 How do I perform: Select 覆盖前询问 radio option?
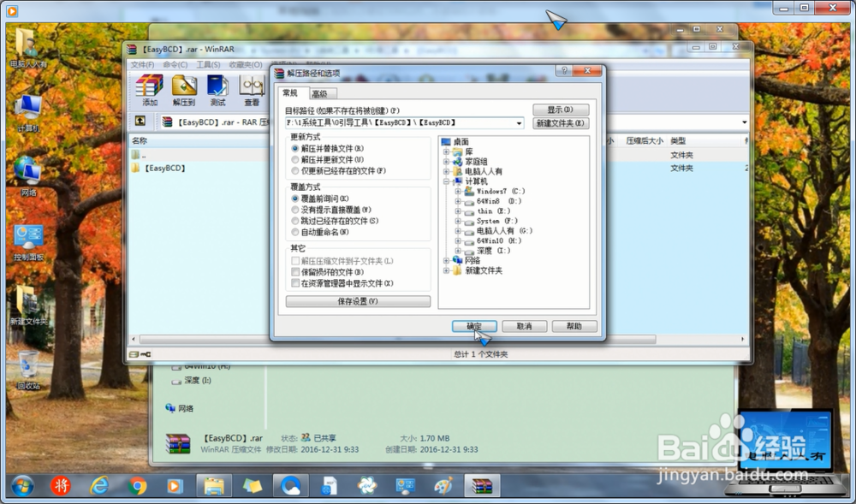(295, 199)
